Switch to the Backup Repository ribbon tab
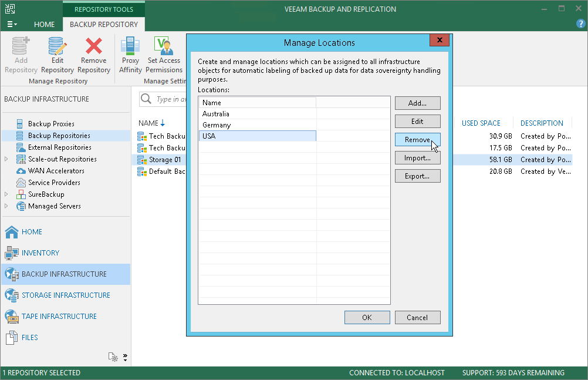 104,25
